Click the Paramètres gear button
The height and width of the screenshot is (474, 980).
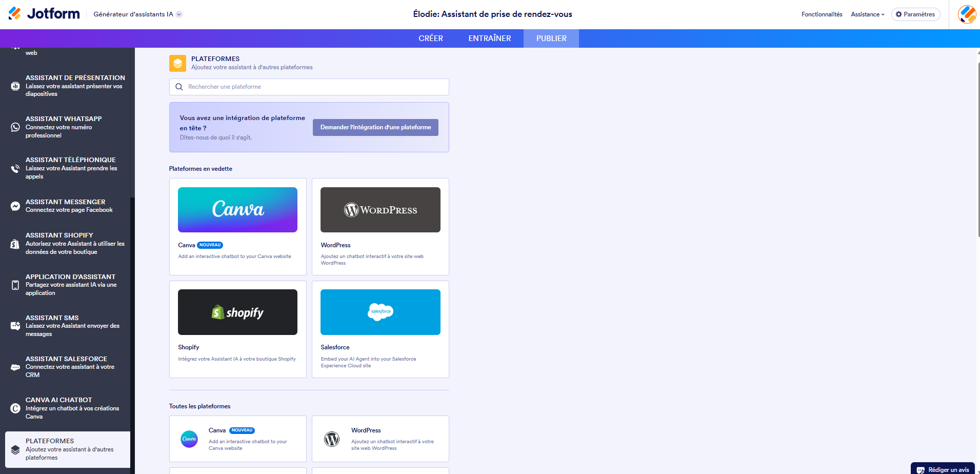[915, 14]
